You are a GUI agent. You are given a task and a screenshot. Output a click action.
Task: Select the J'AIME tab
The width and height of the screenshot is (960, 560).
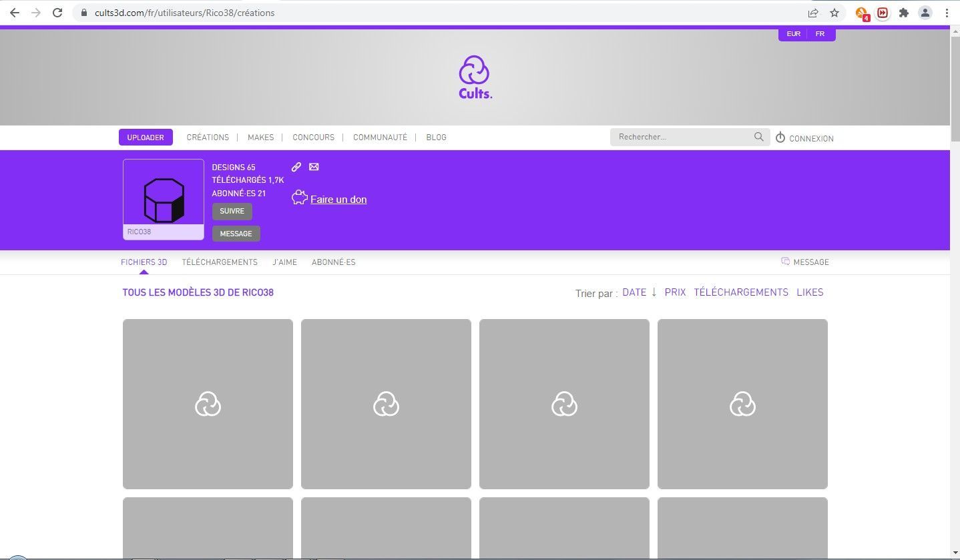point(284,262)
